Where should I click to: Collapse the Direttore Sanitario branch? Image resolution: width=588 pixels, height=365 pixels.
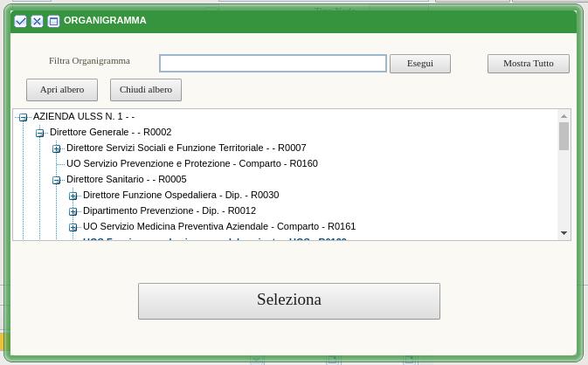pos(57,180)
